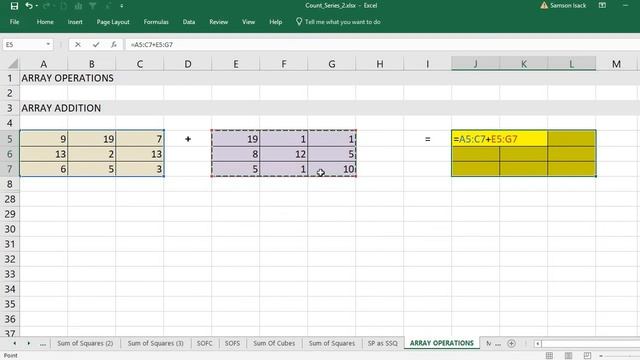Click cell J5 with formula =A5:C7+E5:G7

pos(476,139)
